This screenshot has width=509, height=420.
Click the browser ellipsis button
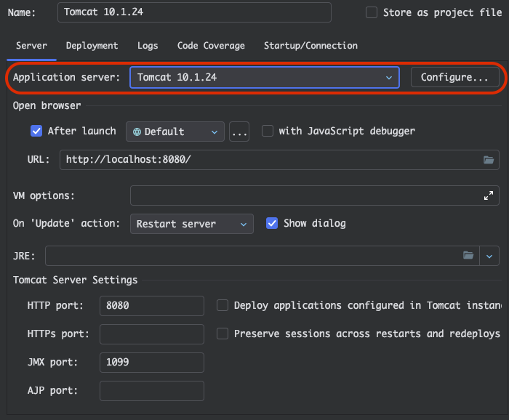coord(239,132)
